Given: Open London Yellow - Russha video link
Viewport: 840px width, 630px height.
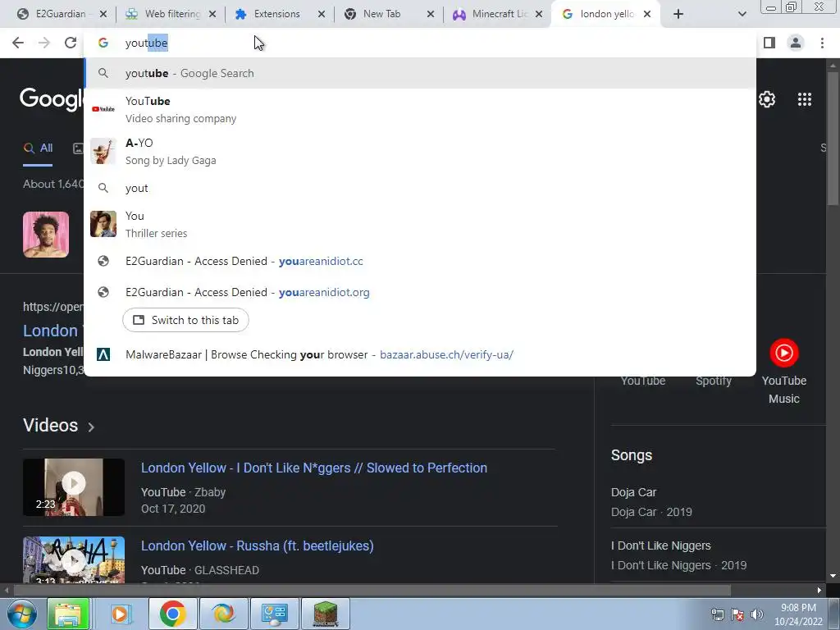Looking at the screenshot, I should [x=257, y=546].
